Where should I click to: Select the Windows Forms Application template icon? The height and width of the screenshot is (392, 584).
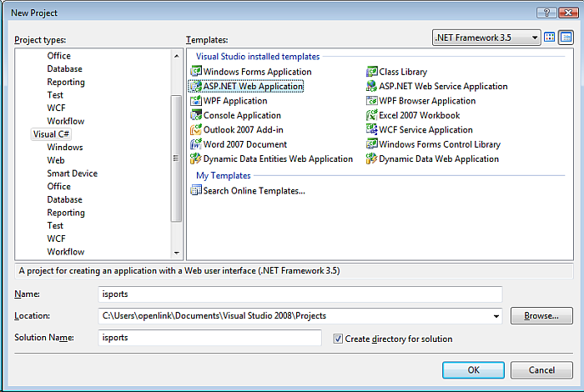[196, 72]
